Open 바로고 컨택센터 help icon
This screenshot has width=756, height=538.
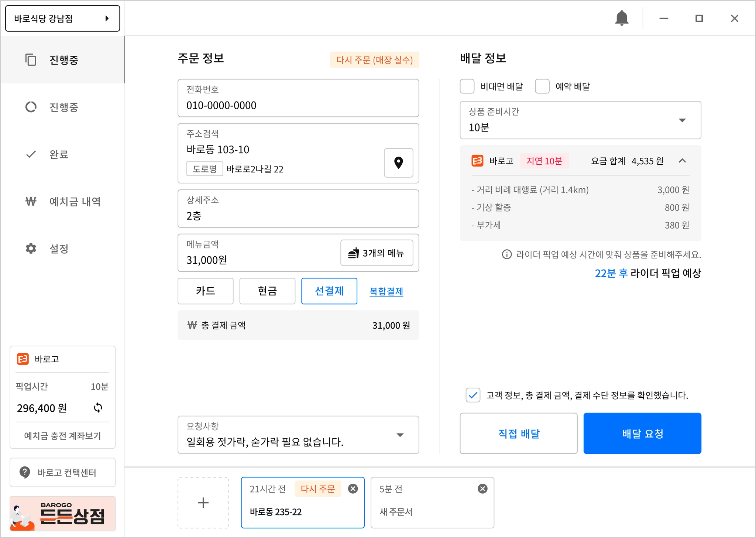tap(25, 472)
